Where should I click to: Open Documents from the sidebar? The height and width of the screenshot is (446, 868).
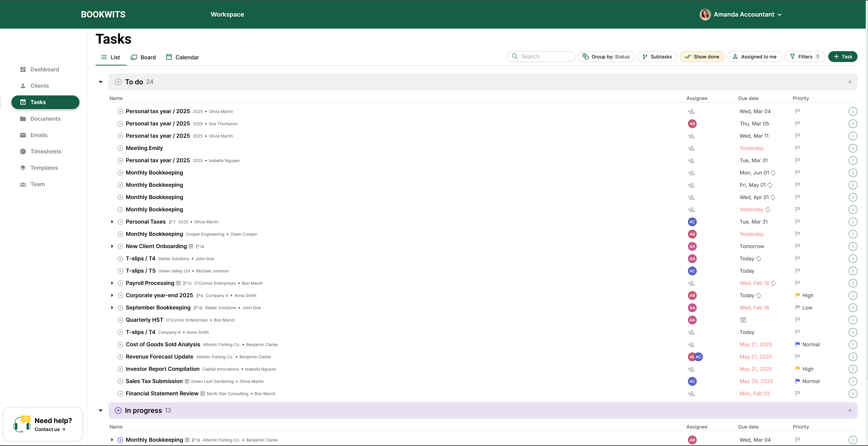pos(45,119)
